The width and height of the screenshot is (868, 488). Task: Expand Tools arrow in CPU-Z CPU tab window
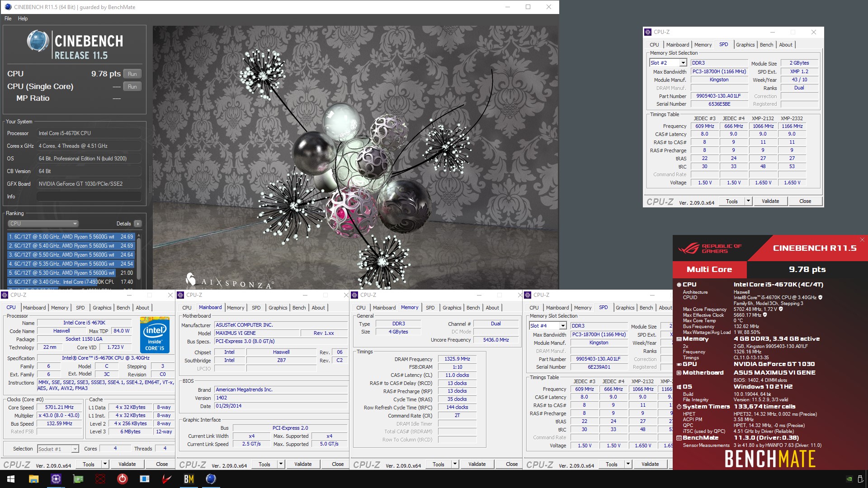pos(105,464)
